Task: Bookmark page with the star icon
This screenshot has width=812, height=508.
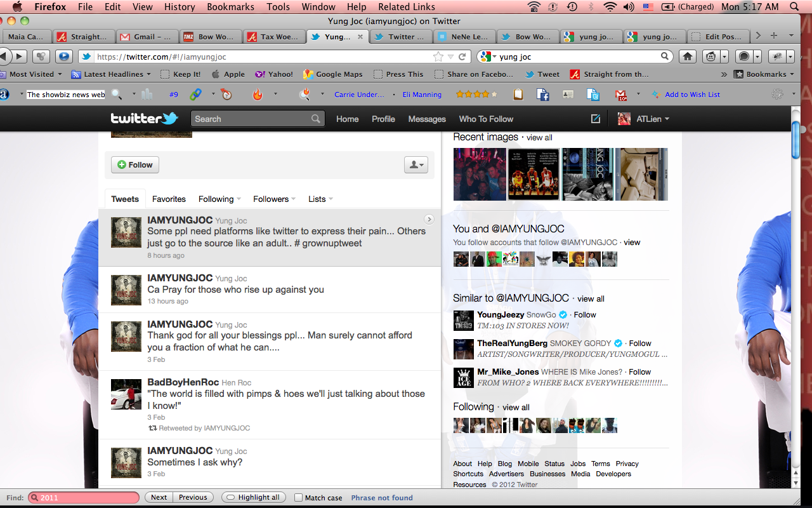Action: pyautogui.click(x=438, y=57)
